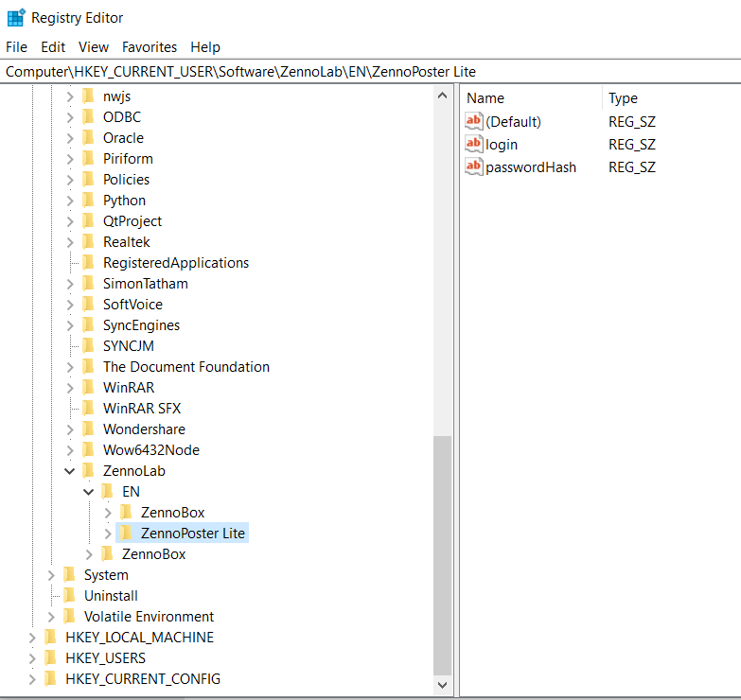Select the (Default) value name

pyautogui.click(x=513, y=122)
